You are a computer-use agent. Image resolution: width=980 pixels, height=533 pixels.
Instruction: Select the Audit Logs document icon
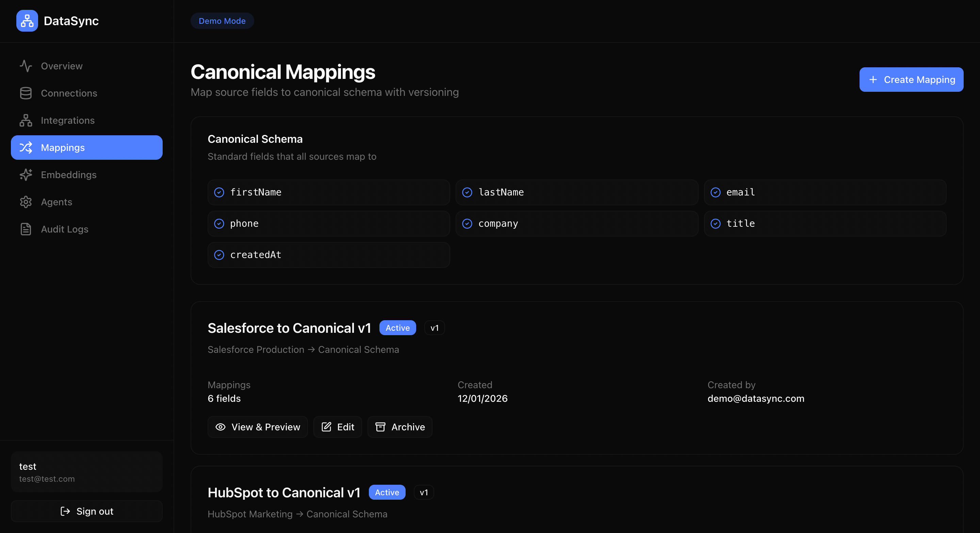(26, 229)
